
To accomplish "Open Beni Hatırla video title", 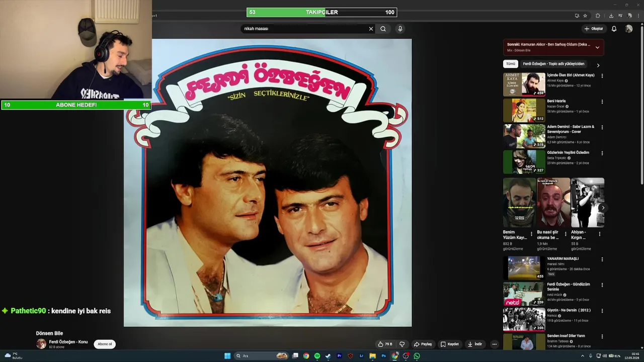I will tap(556, 101).
